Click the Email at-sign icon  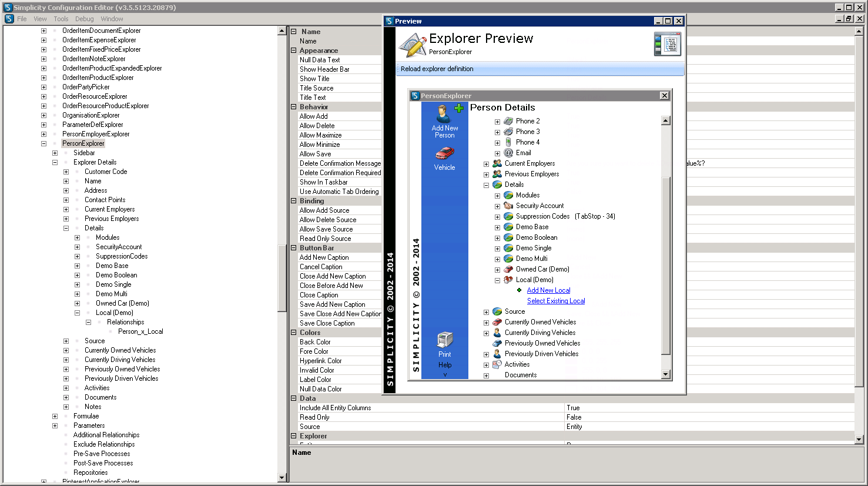tap(508, 153)
